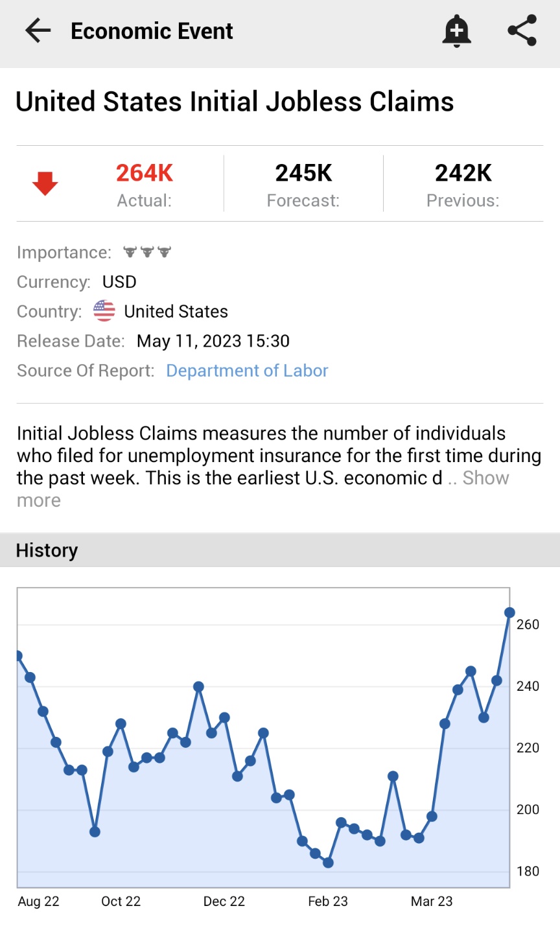Tap the History section header
The width and height of the screenshot is (560, 930).
pos(47,550)
